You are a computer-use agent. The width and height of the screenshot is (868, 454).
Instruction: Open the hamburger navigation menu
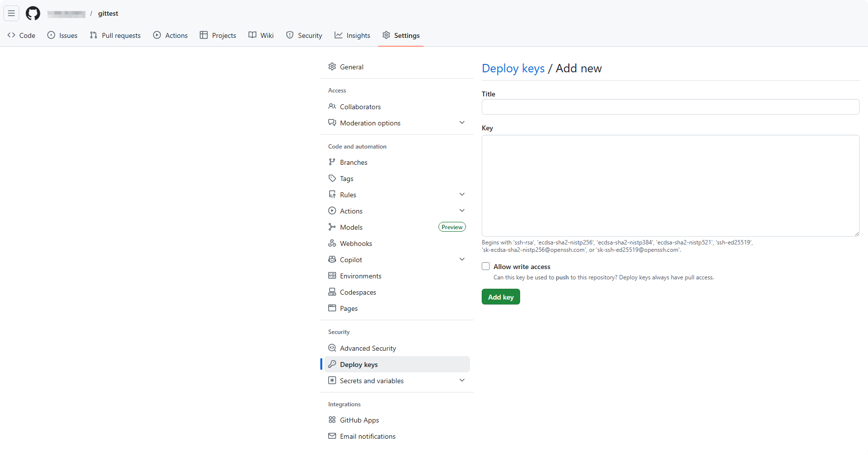(x=11, y=13)
